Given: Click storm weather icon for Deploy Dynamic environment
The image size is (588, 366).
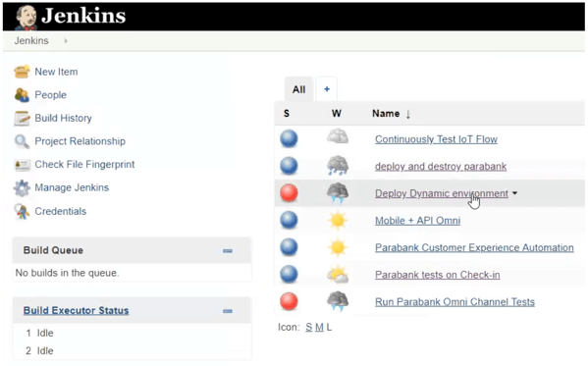Looking at the screenshot, I should point(338,192).
